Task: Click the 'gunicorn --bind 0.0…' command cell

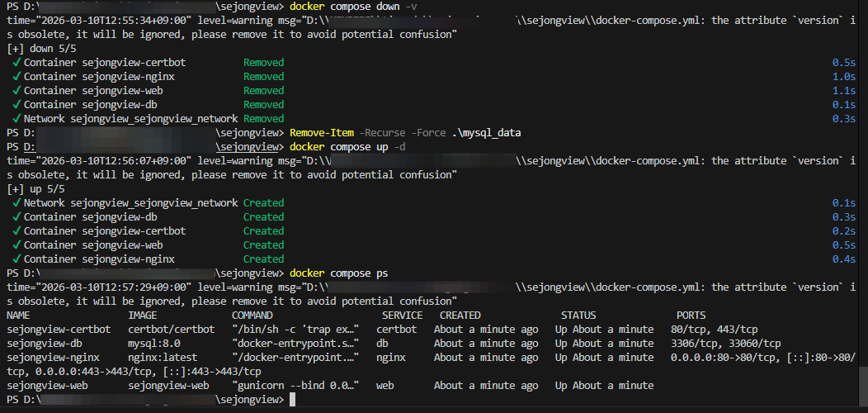Action: click(x=296, y=385)
